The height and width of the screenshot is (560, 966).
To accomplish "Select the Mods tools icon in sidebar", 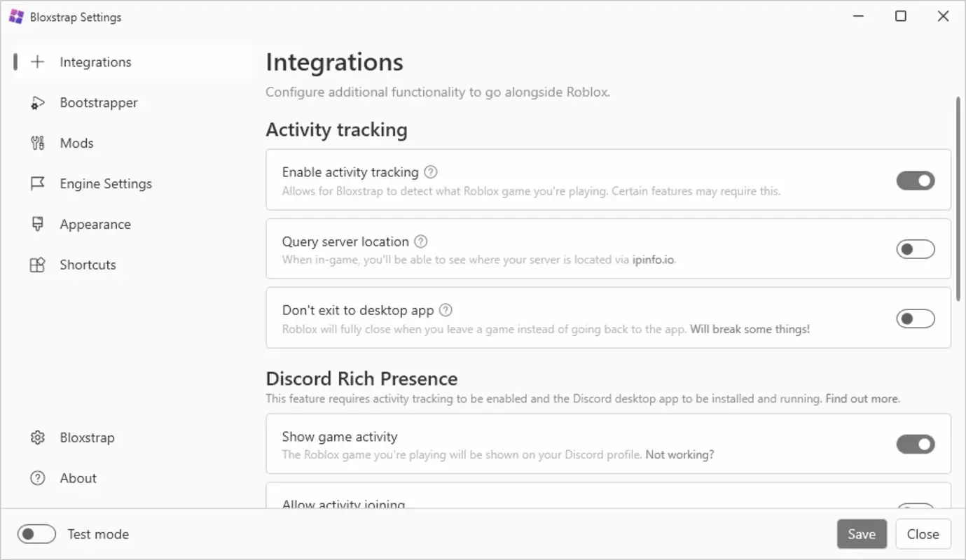I will (x=37, y=143).
